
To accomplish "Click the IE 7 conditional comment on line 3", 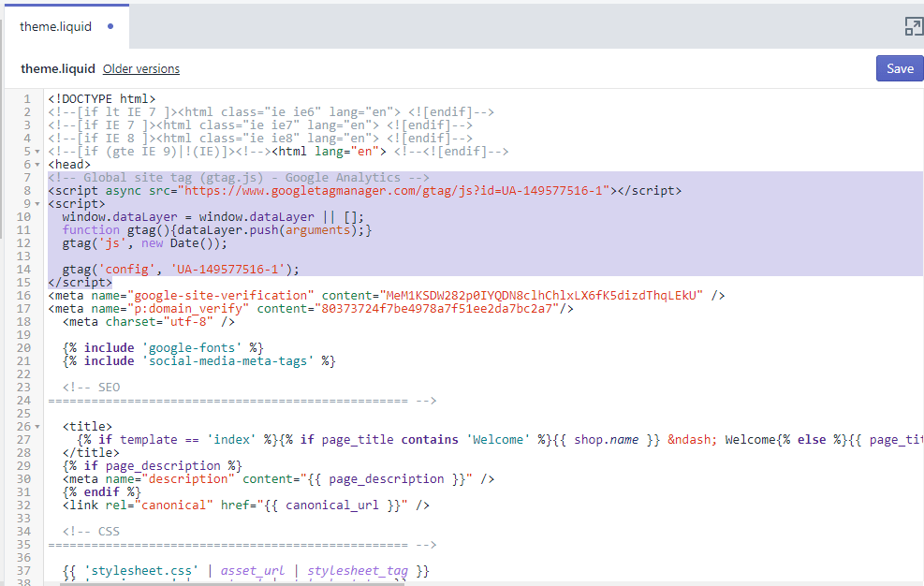I will [260, 125].
